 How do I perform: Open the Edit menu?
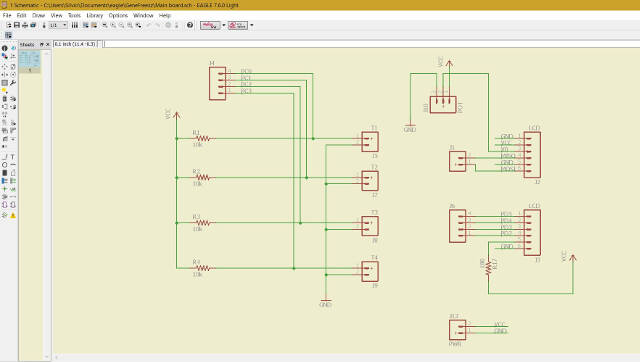pyautogui.click(x=21, y=15)
